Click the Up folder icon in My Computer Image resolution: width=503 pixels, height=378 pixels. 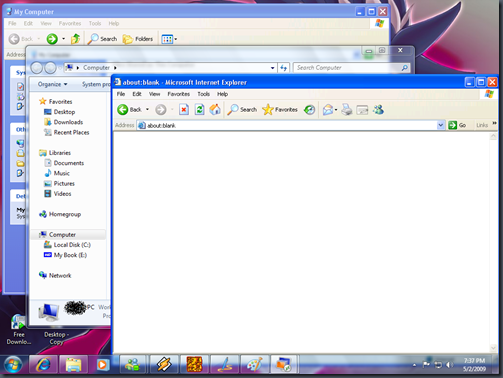[76, 39]
